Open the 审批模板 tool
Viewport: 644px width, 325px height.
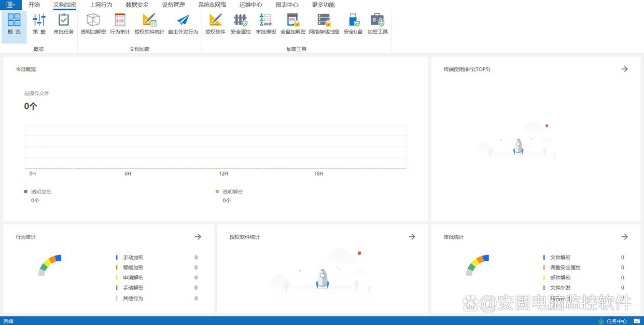pos(266,24)
